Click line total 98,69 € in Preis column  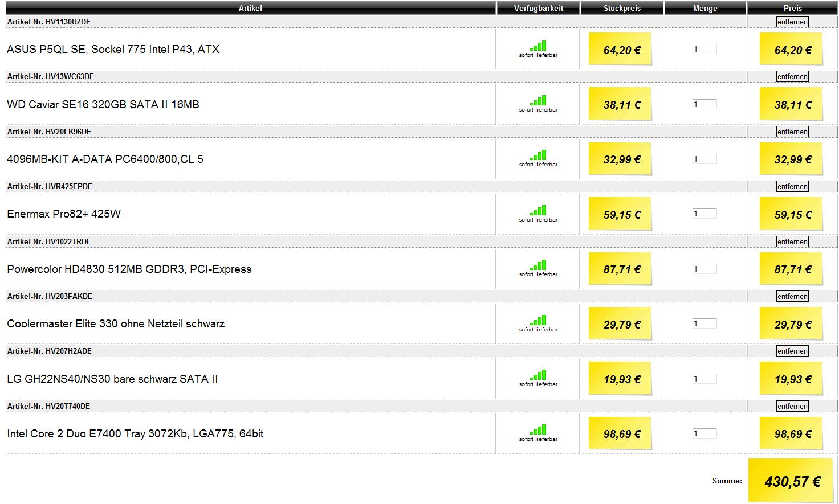(791, 434)
